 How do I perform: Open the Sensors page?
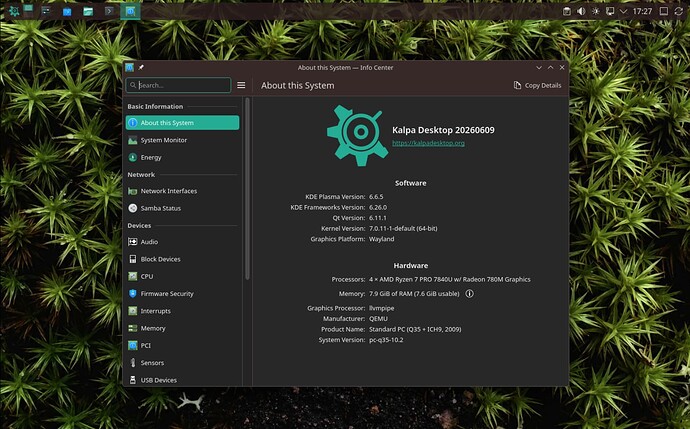[182, 363]
